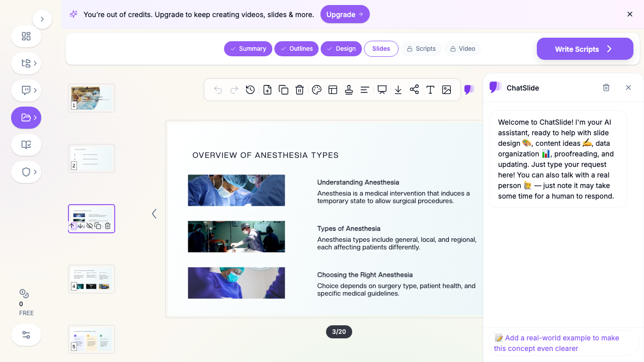
Task: Use the real-world example suggestion
Action: coord(563,343)
